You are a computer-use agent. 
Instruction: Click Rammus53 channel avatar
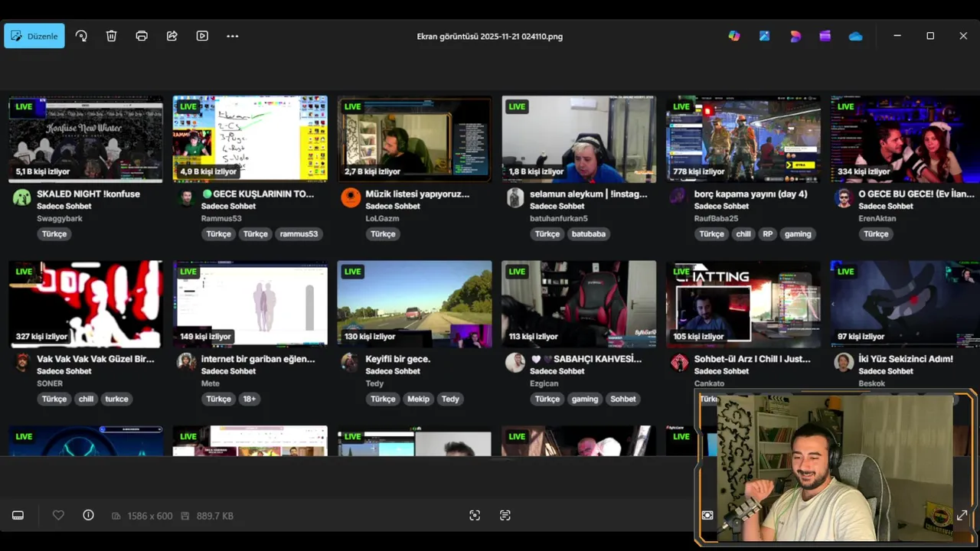point(186,197)
